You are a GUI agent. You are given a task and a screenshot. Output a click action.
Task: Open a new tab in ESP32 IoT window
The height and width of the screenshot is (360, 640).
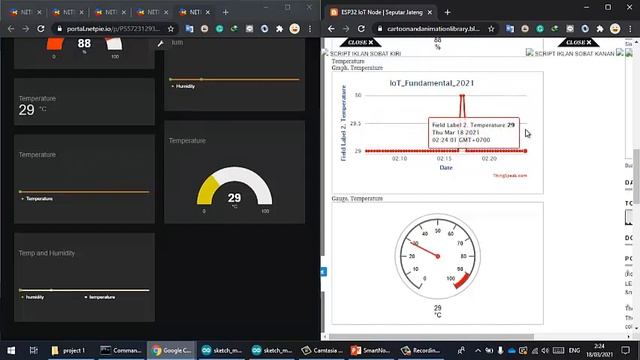(447, 12)
